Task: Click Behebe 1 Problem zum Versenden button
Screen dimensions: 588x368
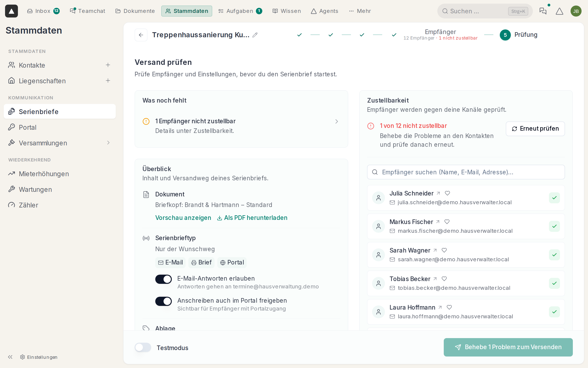Action: [x=508, y=347]
